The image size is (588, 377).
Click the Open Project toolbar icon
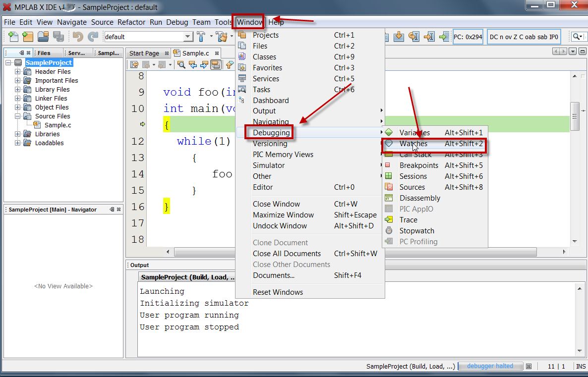43,36
